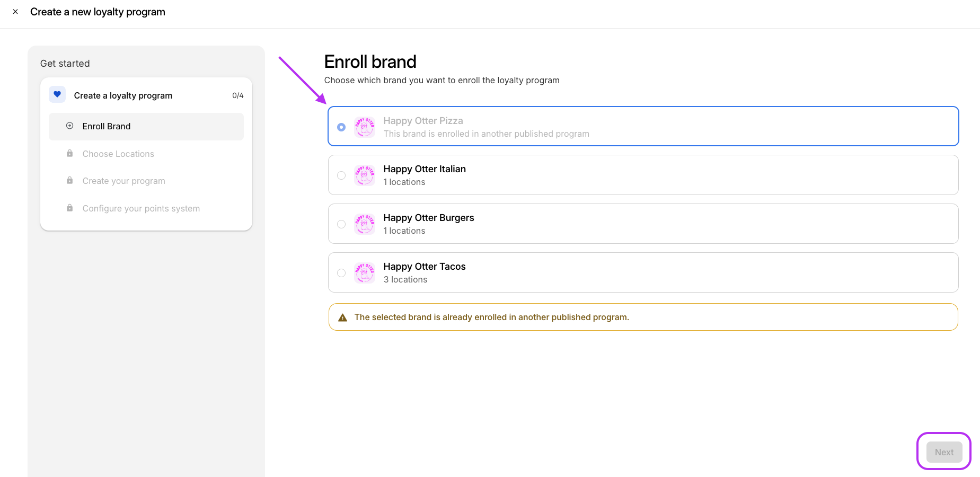Click the Happy Otter Tacos brand logo
Viewport: 980px width, 477px height.
pos(365,273)
